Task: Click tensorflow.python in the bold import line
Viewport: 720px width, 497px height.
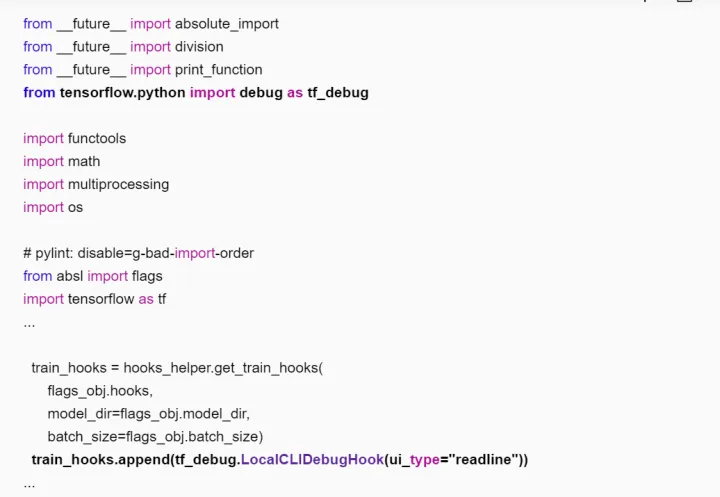Action: coord(122,92)
